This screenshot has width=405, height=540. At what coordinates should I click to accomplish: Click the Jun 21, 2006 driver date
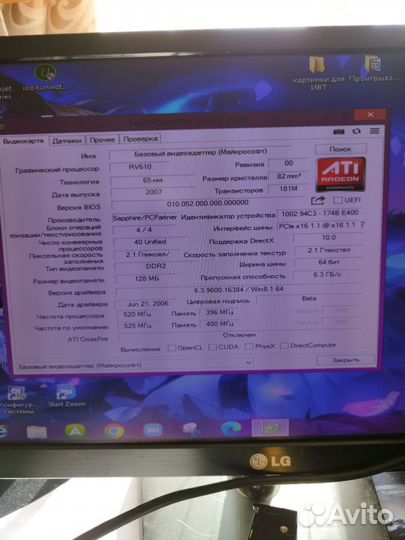[x=147, y=304]
